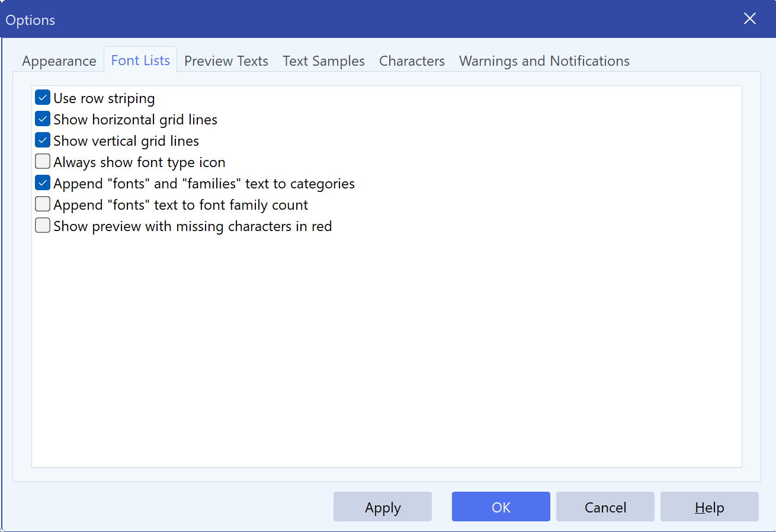Close the Options window with the X
This screenshot has width=776, height=532.
pos(749,18)
